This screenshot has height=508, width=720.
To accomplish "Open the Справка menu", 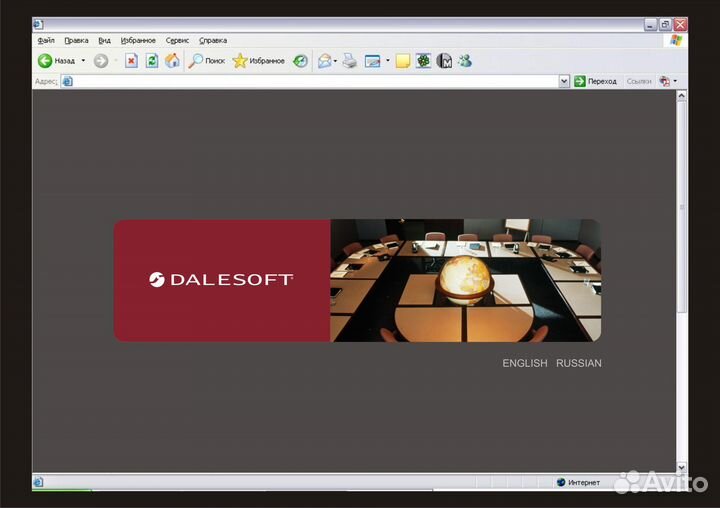I will [213, 40].
